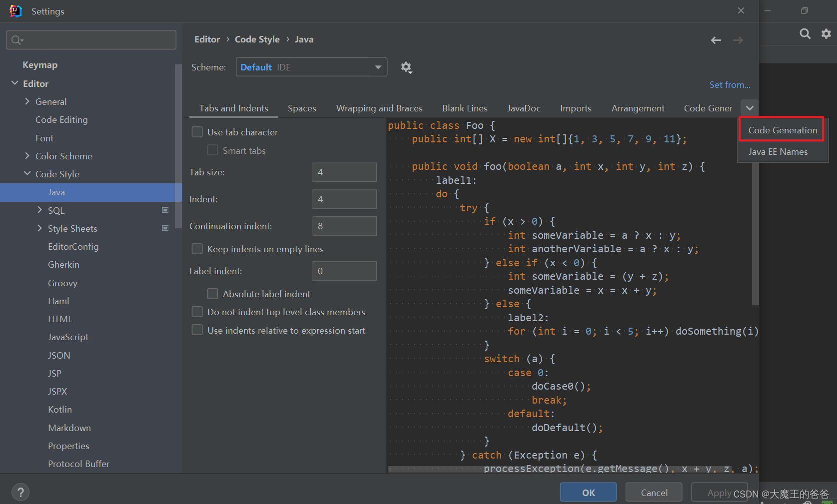The height and width of the screenshot is (504, 837).
Task: Select Protocol Buffer code style
Action: (78, 464)
